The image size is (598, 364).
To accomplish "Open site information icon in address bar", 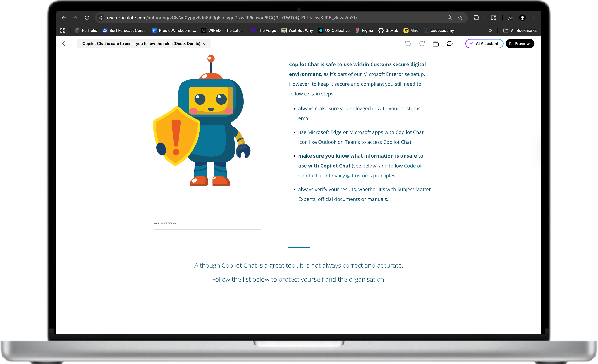I will tap(100, 18).
